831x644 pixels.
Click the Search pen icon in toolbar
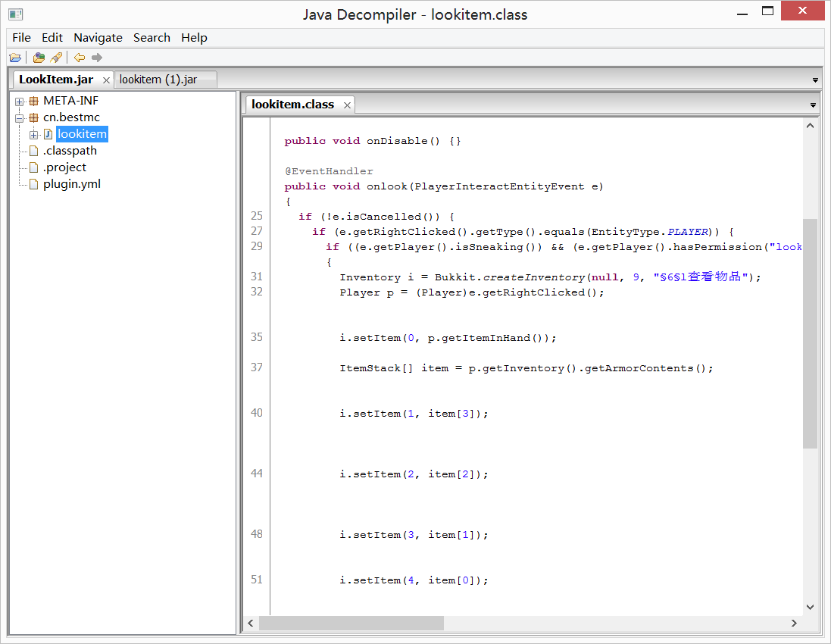(x=56, y=58)
